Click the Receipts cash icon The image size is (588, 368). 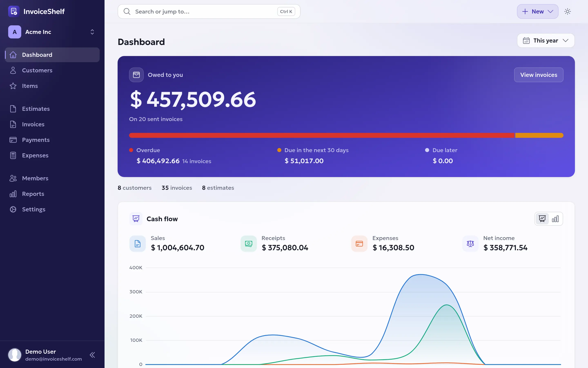[248, 244]
